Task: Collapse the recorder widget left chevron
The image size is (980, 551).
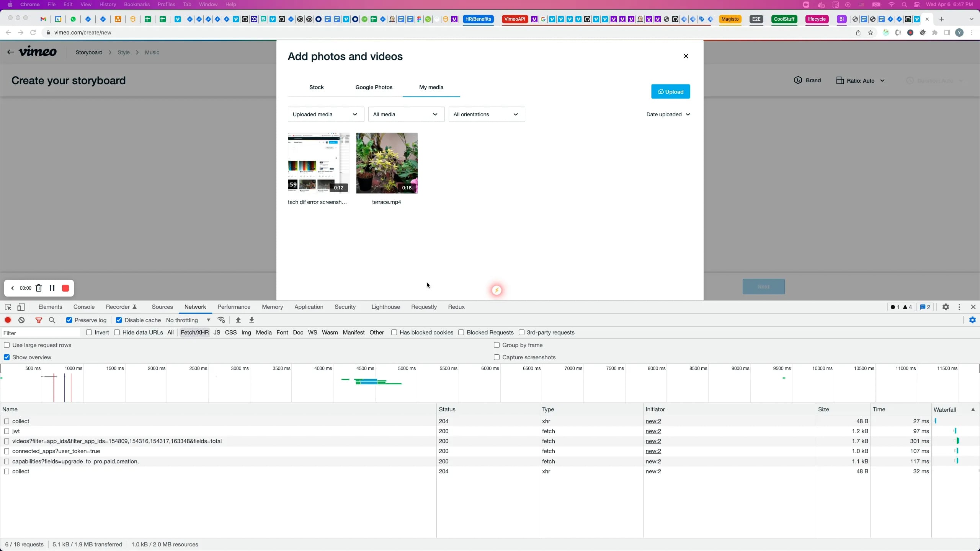Action: (12, 288)
